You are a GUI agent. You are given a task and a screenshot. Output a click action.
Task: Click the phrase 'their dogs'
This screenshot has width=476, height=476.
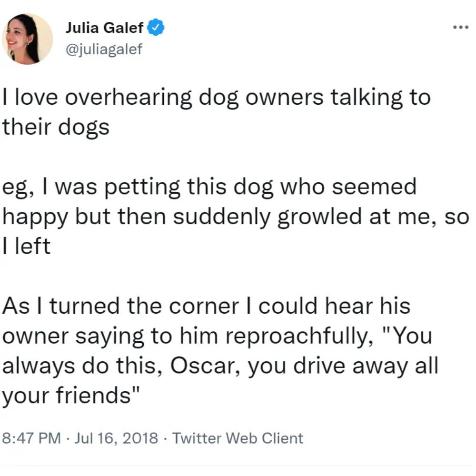[56, 127]
